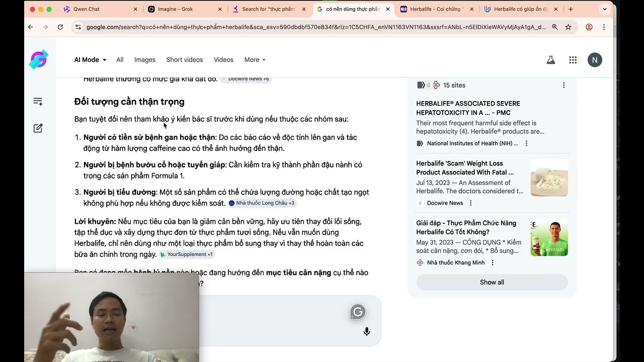Click the URL address bar
Image resolution: width=644 pixels, height=362 pixels.
(316, 27)
